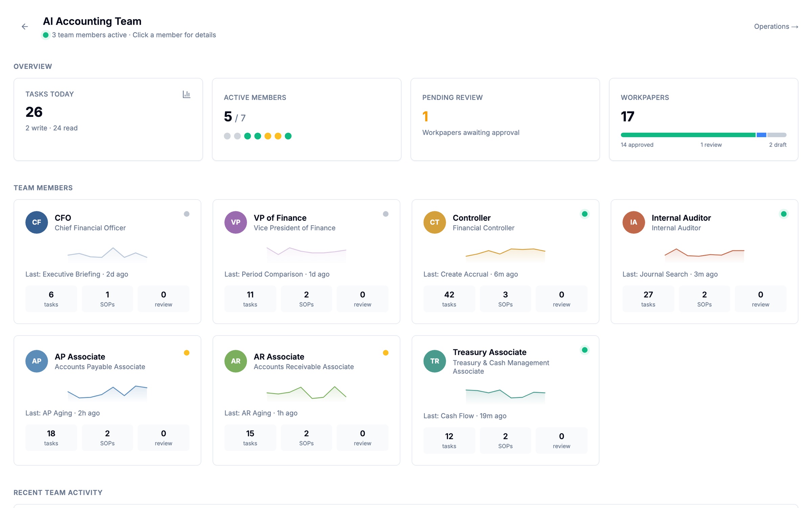Open AR Associate's 15 tasks stat

250,438
